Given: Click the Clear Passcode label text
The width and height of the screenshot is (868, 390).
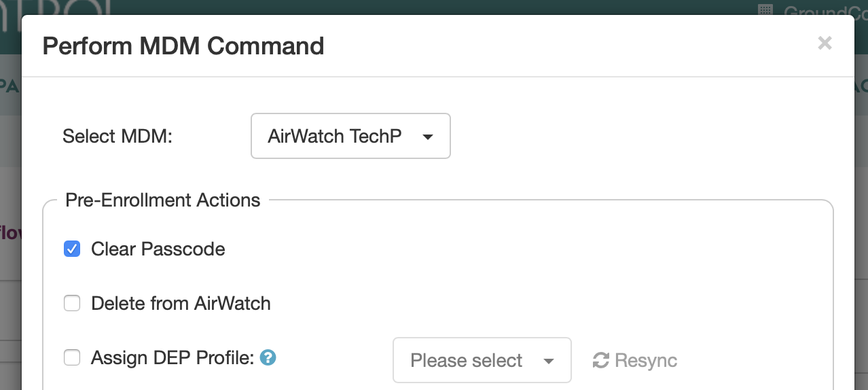Looking at the screenshot, I should point(158,249).
